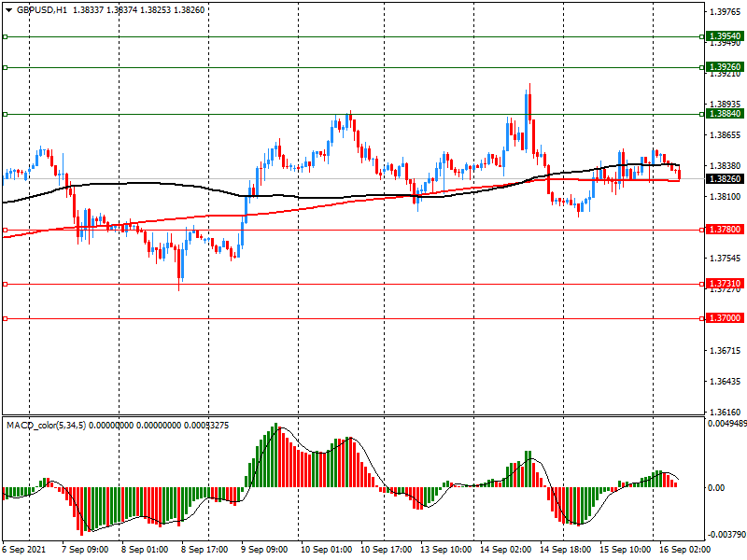Click the MACD_color(5,34,5) indicator label
Screen dimensions: 747x560
pyautogui.click(x=46, y=426)
